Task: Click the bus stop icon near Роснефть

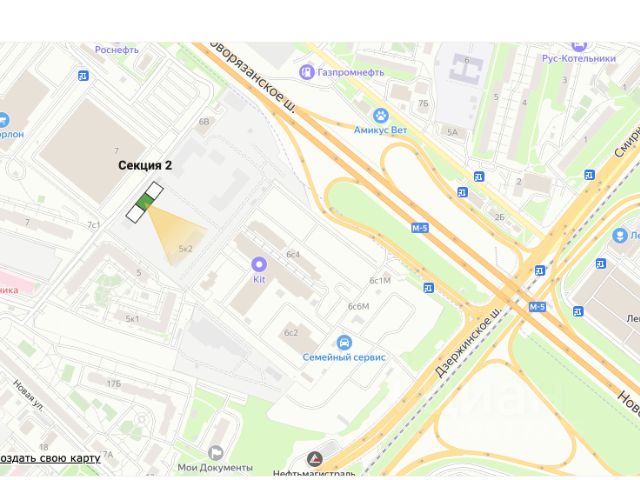Action: (x=83, y=76)
